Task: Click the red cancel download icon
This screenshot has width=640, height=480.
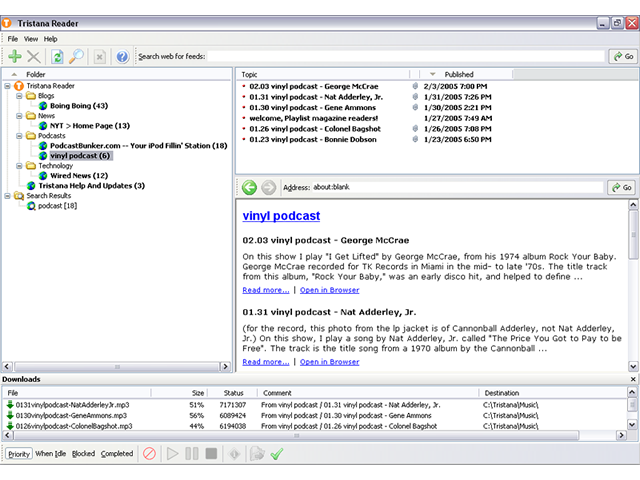Action: pyautogui.click(x=149, y=453)
